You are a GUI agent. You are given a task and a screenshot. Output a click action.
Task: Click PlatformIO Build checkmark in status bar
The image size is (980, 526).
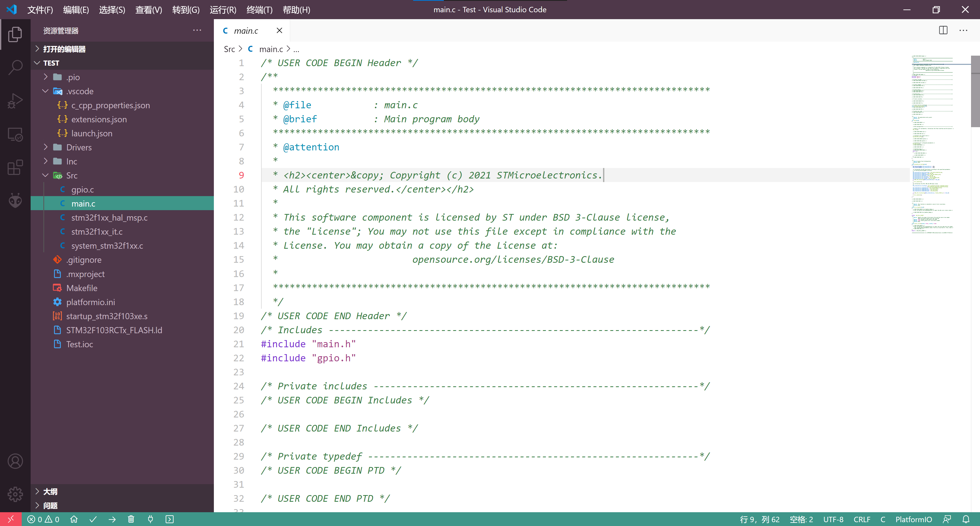93,519
